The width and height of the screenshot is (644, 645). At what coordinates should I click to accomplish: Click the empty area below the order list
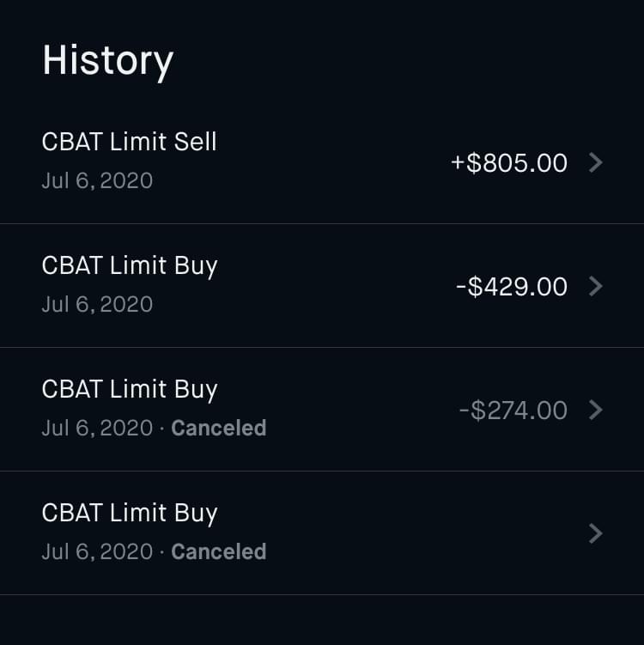[x=322, y=620]
